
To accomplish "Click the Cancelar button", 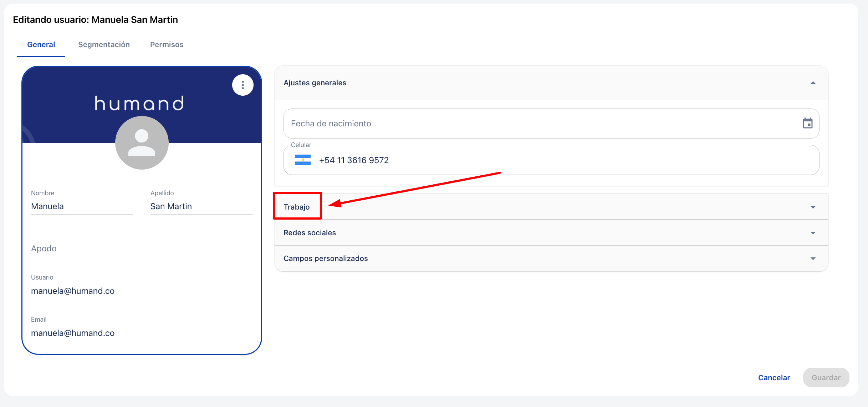I will 774,378.
